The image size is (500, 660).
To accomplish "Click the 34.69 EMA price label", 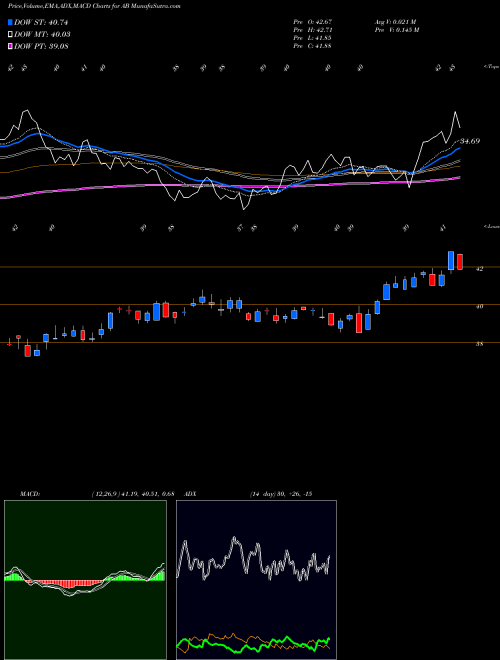I will coord(470,141).
